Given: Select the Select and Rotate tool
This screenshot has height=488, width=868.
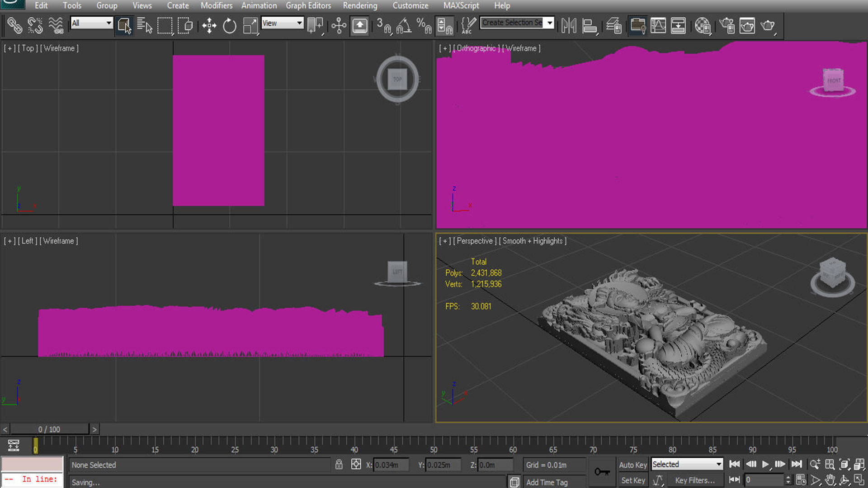Looking at the screenshot, I should (x=230, y=25).
